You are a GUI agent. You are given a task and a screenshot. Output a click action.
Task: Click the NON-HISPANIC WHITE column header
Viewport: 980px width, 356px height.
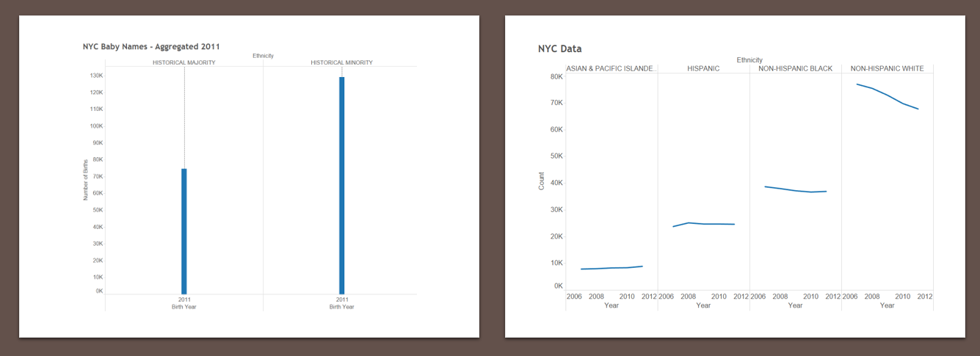coord(887,68)
